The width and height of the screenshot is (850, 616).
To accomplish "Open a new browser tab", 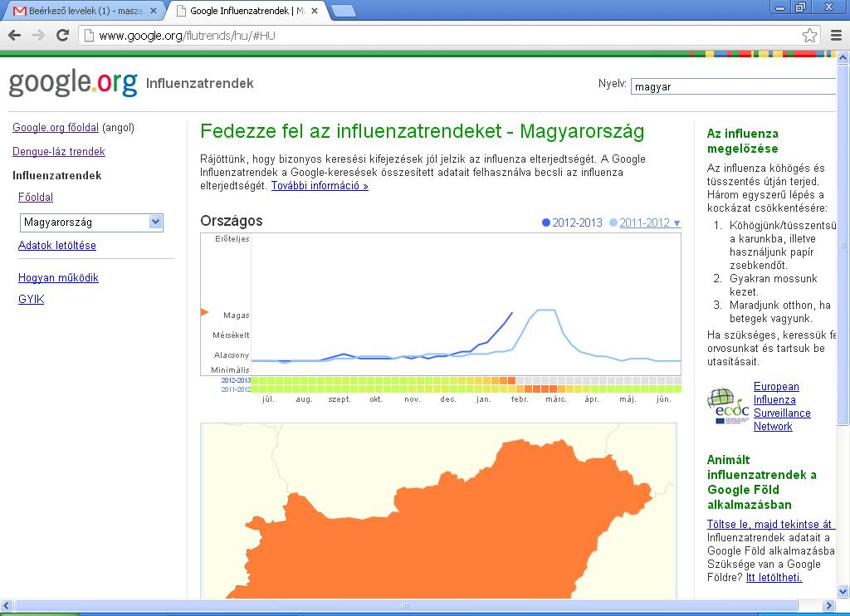I will click(x=343, y=11).
